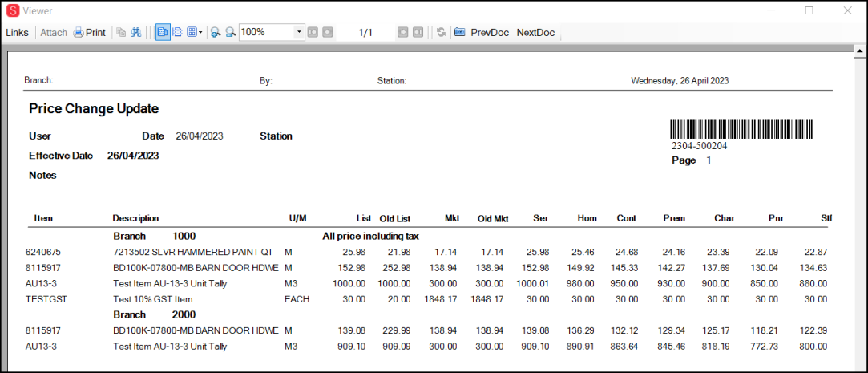Click Stf value 800.00
Screen dimensions: 868x373
tap(813, 347)
